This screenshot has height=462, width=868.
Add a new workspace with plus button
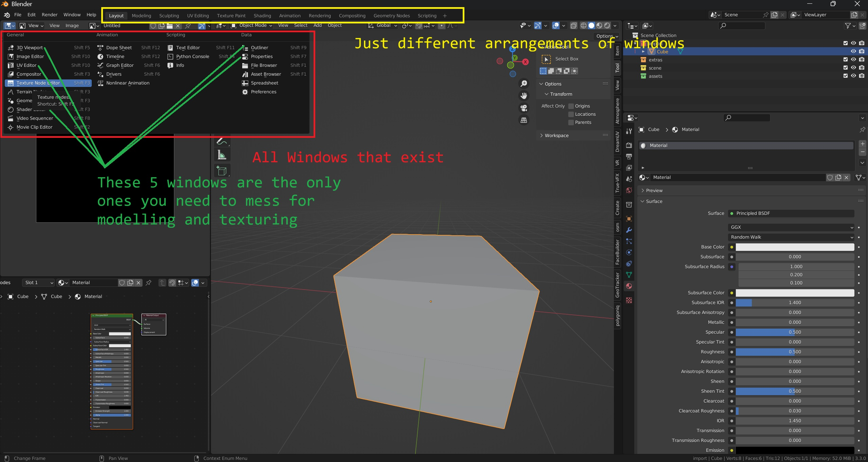point(445,16)
